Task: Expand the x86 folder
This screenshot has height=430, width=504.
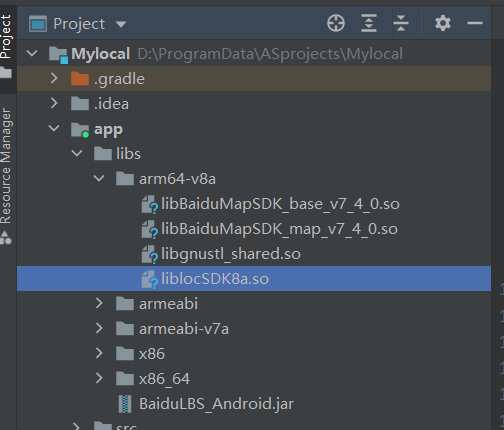Action: tap(99, 353)
